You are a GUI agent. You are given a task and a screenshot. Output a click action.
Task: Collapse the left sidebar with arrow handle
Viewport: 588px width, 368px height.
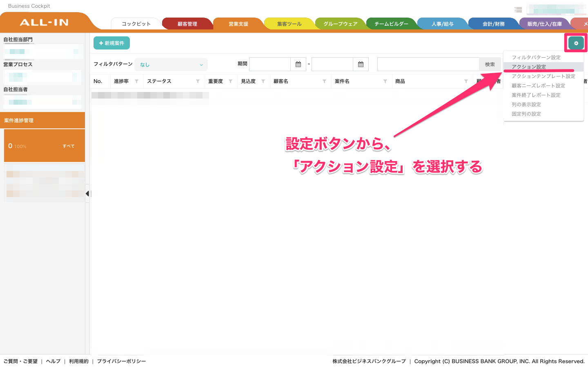tap(87, 193)
